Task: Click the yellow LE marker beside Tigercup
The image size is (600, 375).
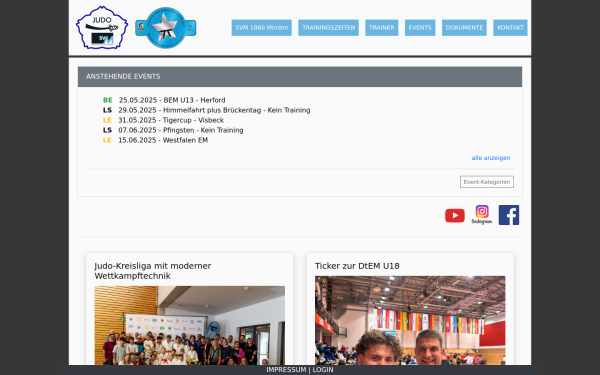Action: coord(107,120)
